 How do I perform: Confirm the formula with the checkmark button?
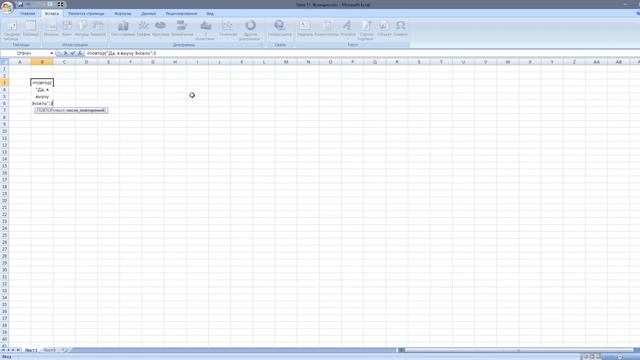tap(73, 53)
